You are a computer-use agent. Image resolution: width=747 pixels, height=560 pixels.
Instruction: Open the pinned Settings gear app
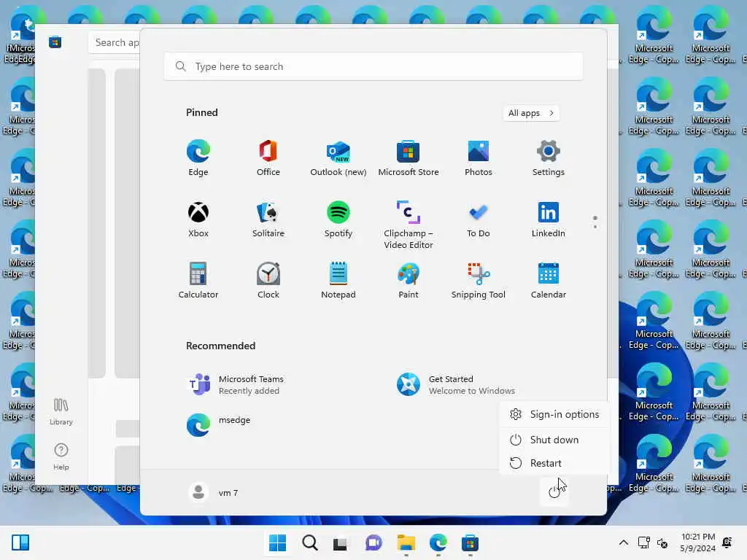coord(549,158)
